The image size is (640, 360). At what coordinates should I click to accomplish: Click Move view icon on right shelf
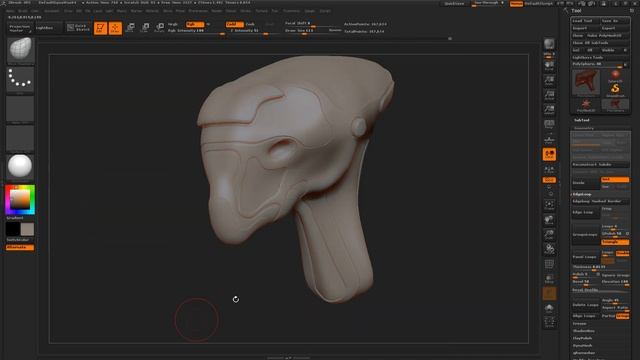[x=549, y=220]
